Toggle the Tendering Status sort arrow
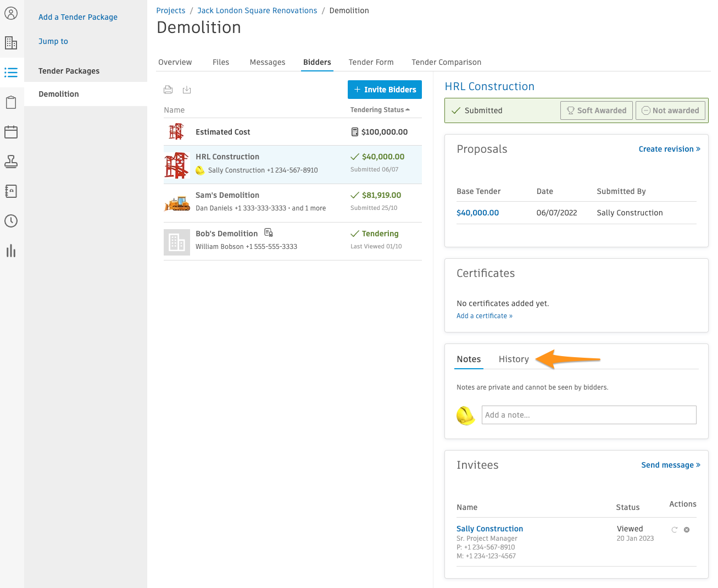 point(407,109)
